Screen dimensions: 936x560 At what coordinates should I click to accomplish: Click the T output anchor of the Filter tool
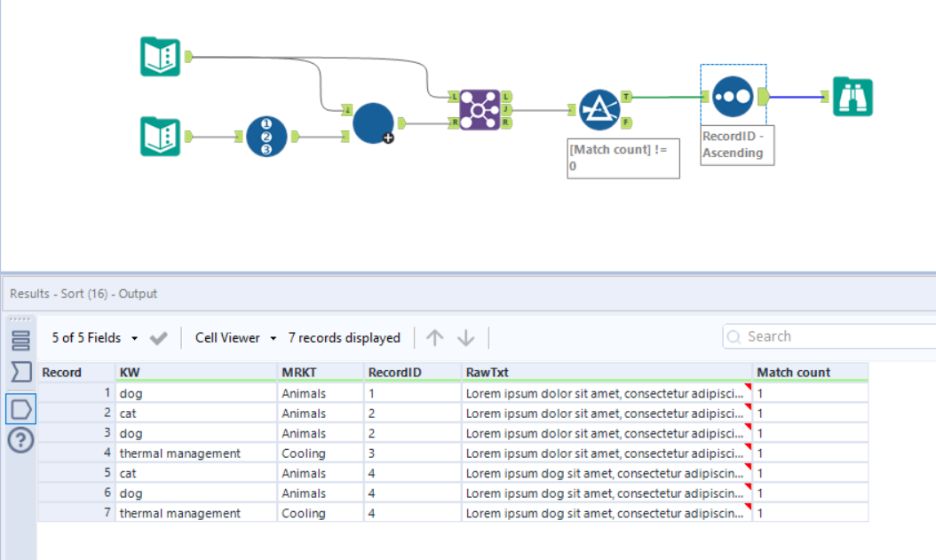[x=627, y=96]
